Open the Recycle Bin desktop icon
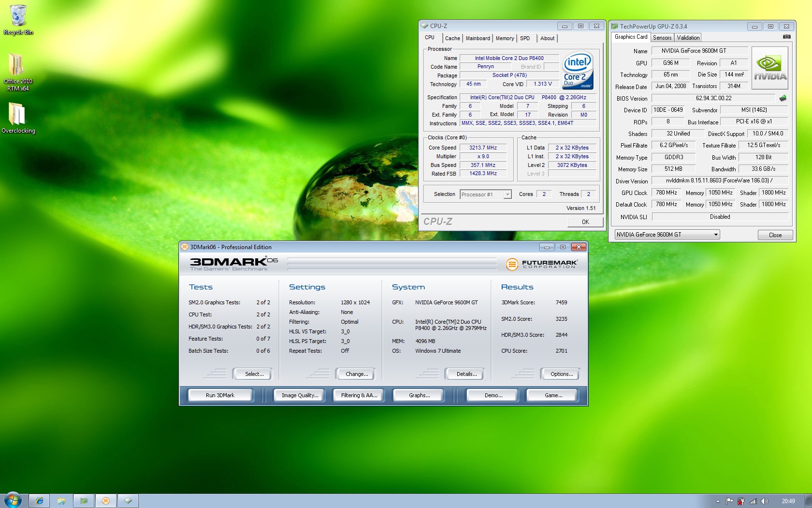Viewport: 812px width, 508px height. (x=18, y=19)
